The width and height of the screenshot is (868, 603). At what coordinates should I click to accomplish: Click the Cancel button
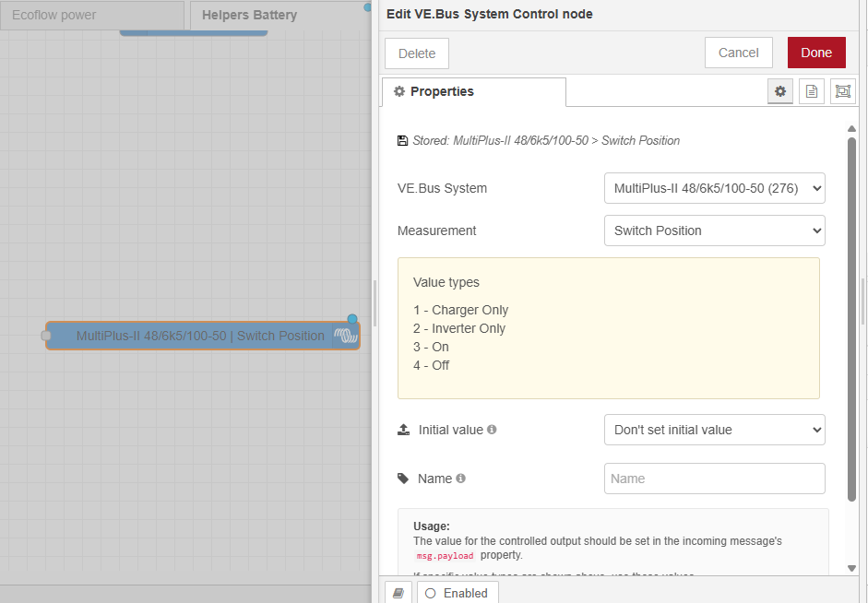[x=739, y=53]
